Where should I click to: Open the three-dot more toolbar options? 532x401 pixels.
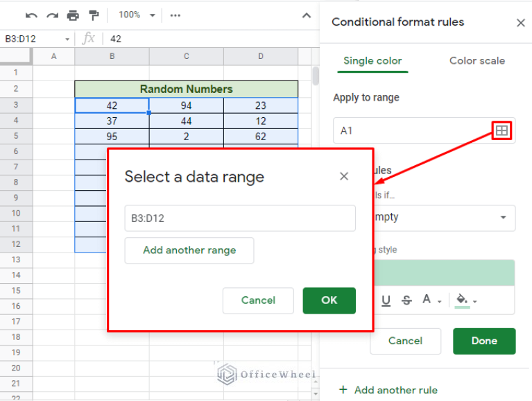(175, 15)
